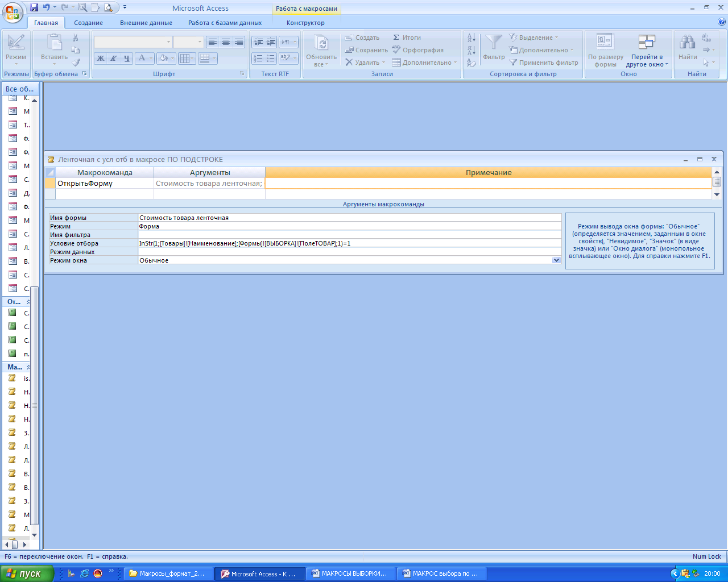Open Режим окна dropdown arrow
The width and height of the screenshot is (728, 582).
(x=556, y=260)
